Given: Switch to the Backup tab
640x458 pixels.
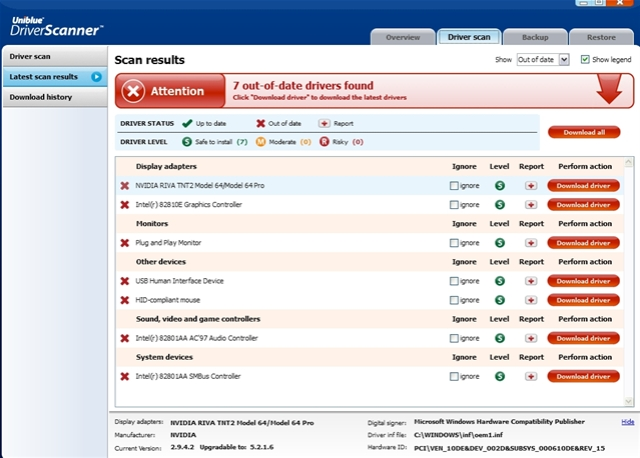Looking at the screenshot, I should pyautogui.click(x=535, y=37).
